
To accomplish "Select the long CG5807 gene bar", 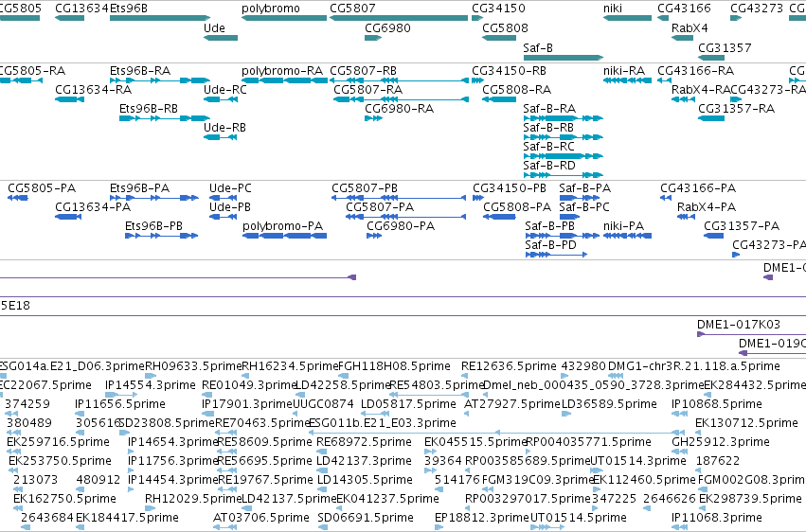I will pos(399,18).
